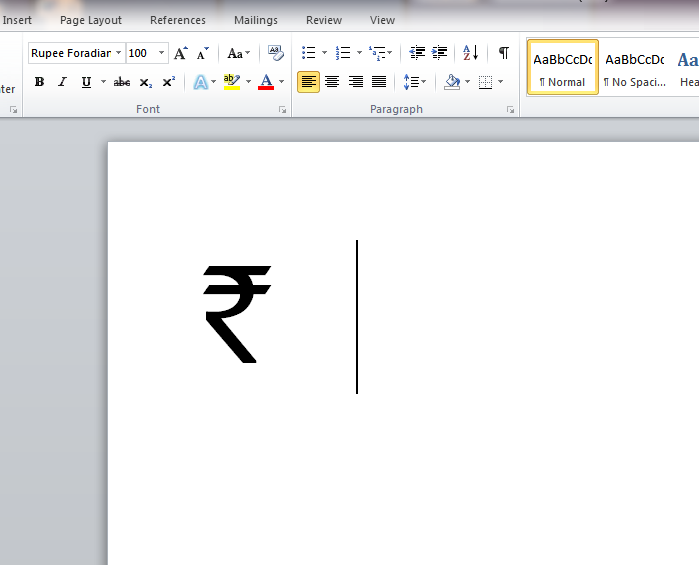Open the font name dropdown
The height and width of the screenshot is (565, 699).
[119, 53]
